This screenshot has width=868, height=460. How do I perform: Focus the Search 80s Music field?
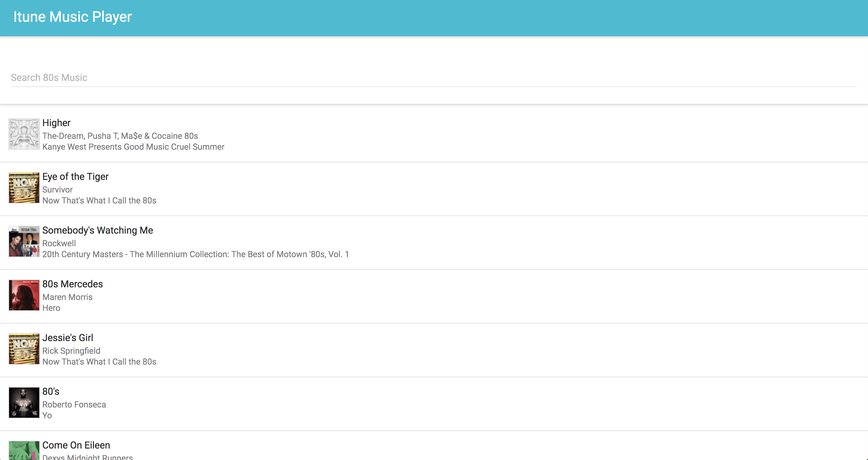coord(433,78)
